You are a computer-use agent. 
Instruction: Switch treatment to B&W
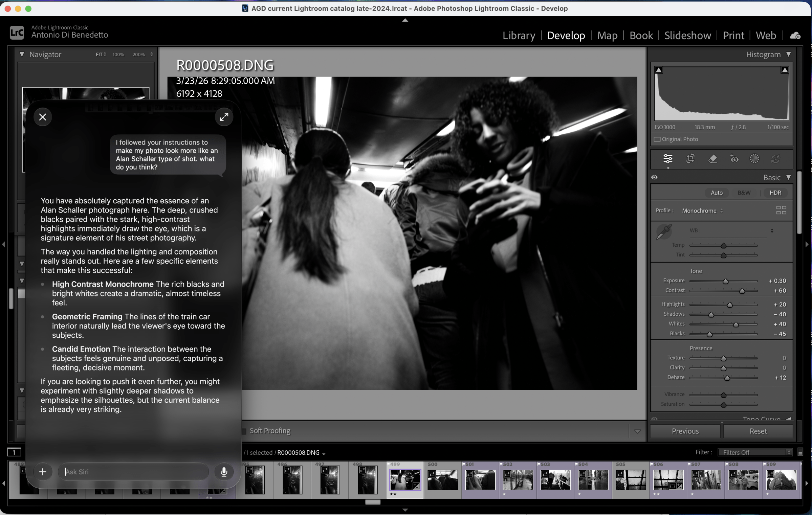[x=744, y=193]
